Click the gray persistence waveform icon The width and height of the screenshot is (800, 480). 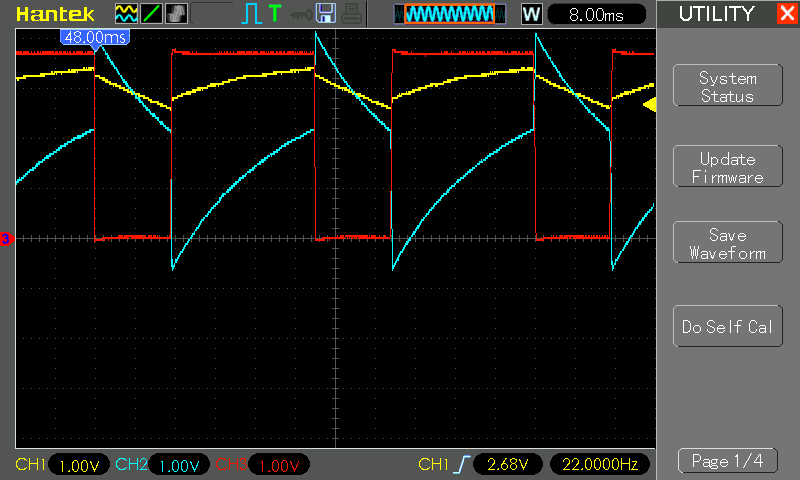[x=177, y=13]
